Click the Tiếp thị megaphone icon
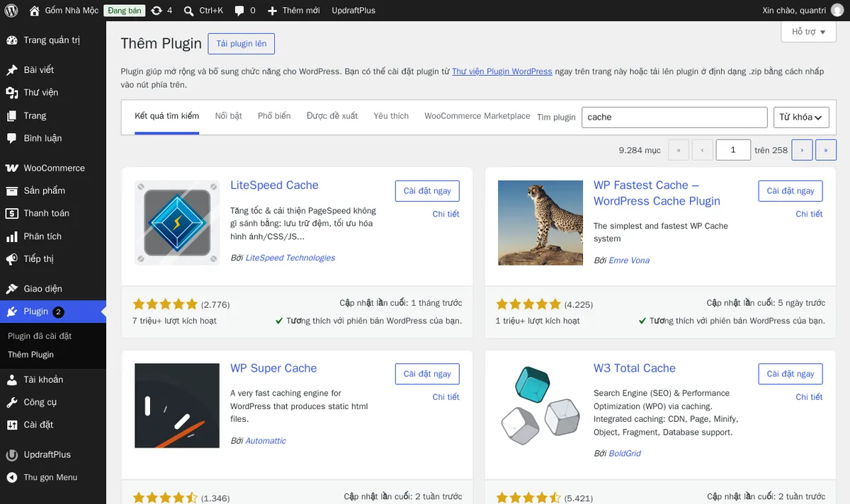 point(12,259)
